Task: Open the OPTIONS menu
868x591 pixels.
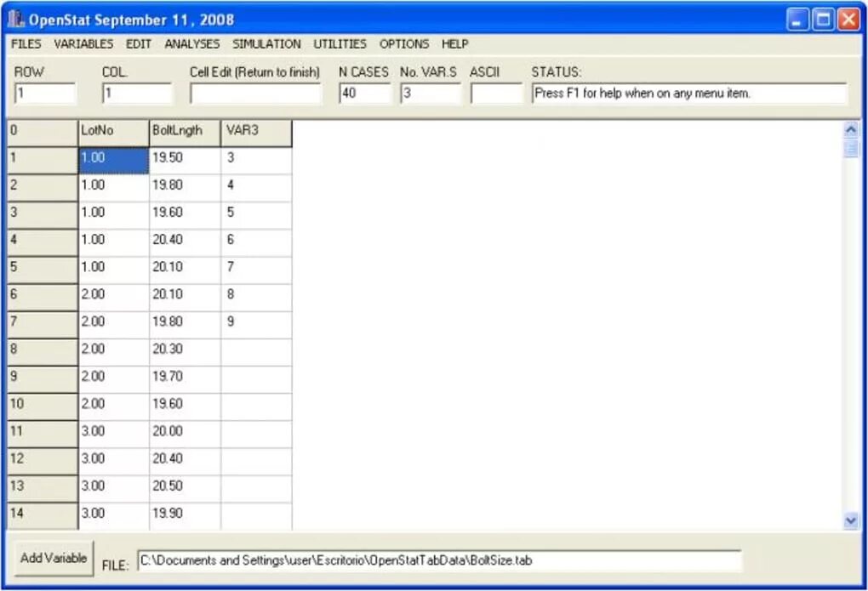Action: coord(404,43)
